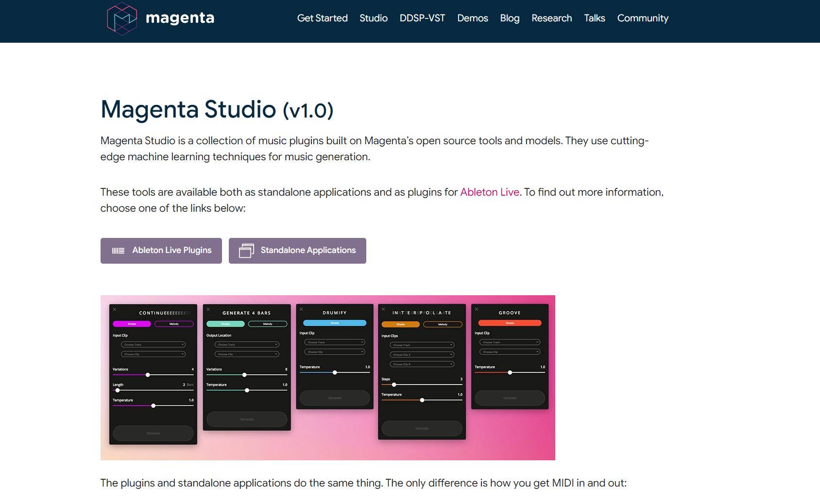820x504 pixels.
Task: Open the Choose Clip A dropdown in Interpolate
Action: point(422,355)
